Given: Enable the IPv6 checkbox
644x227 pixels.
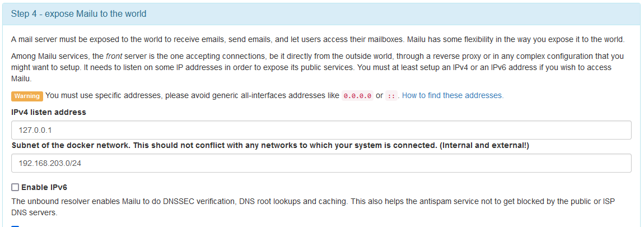Looking at the screenshot, I should tap(15, 187).
